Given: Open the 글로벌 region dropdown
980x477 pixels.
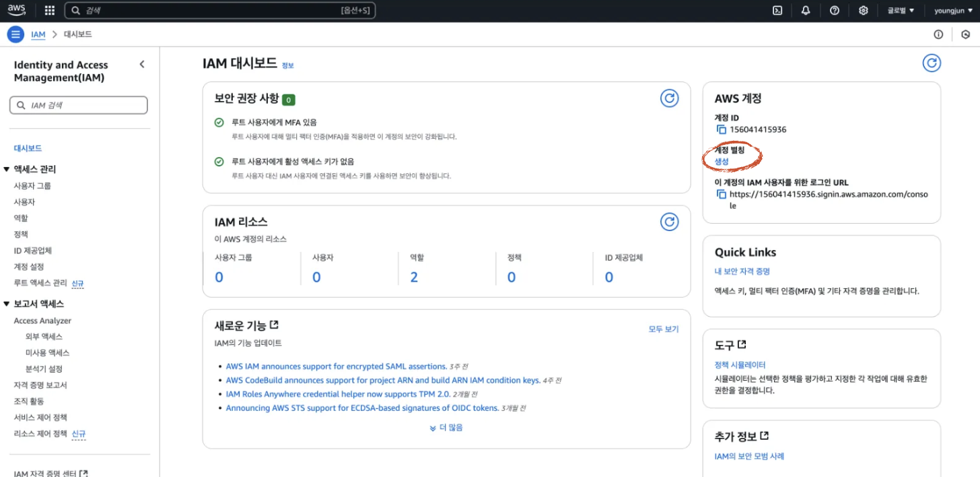Looking at the screenshot, I should click(x=901, y=11).
